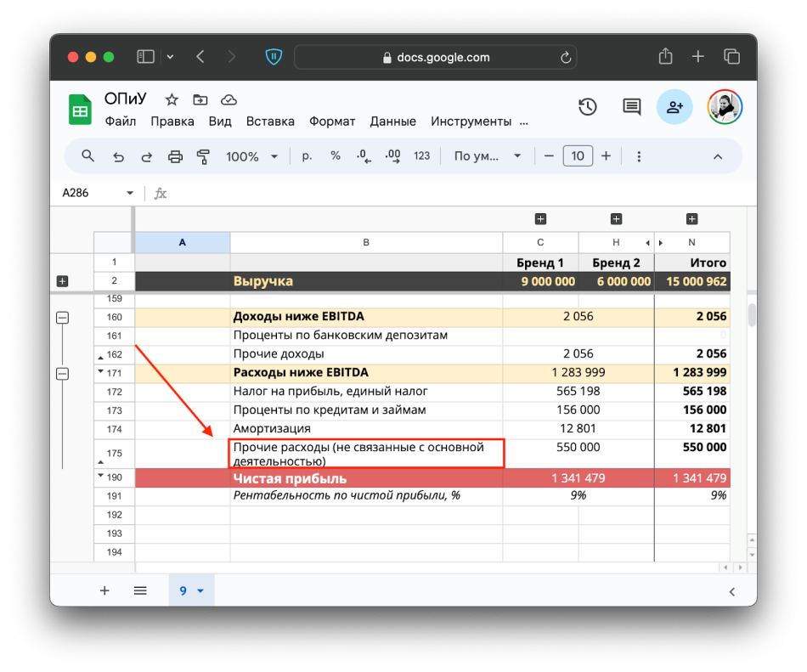Star the ОПиУ document
This screenshot has height=672, width=807.
point(172,99)
